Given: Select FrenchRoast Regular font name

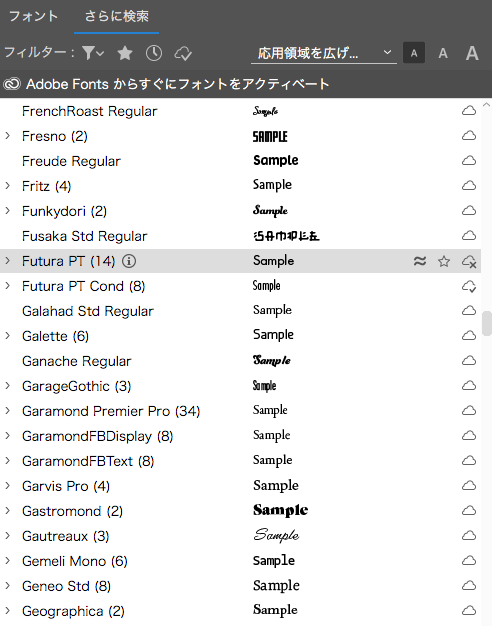Looking at the screenshot, I should tap(89, 111).
